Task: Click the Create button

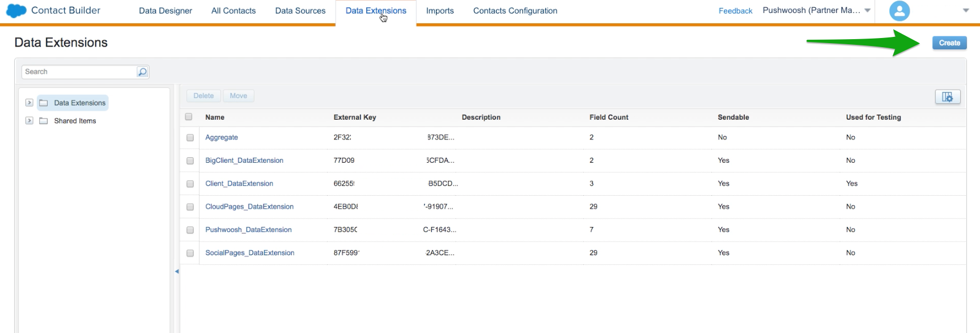Action: pos(949,43)
